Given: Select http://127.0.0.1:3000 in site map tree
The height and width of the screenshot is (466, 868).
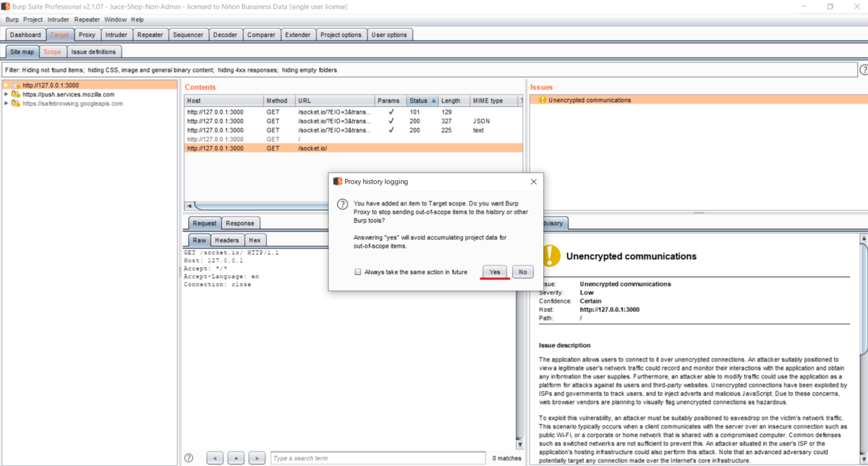Looking at the screenshot, I should point(51,85).
